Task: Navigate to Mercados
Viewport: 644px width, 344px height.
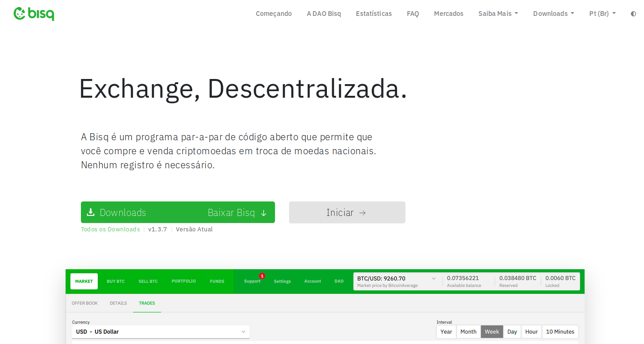Action: 449,14
